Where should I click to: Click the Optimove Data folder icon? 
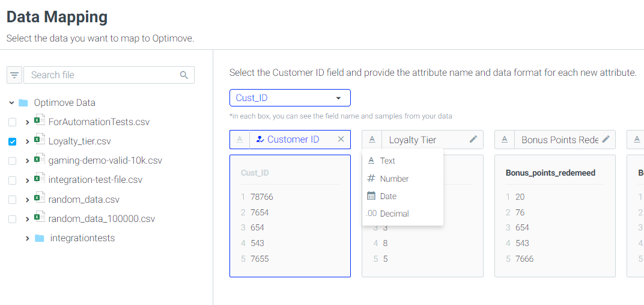pyautogui.click(x=23, y=103)
